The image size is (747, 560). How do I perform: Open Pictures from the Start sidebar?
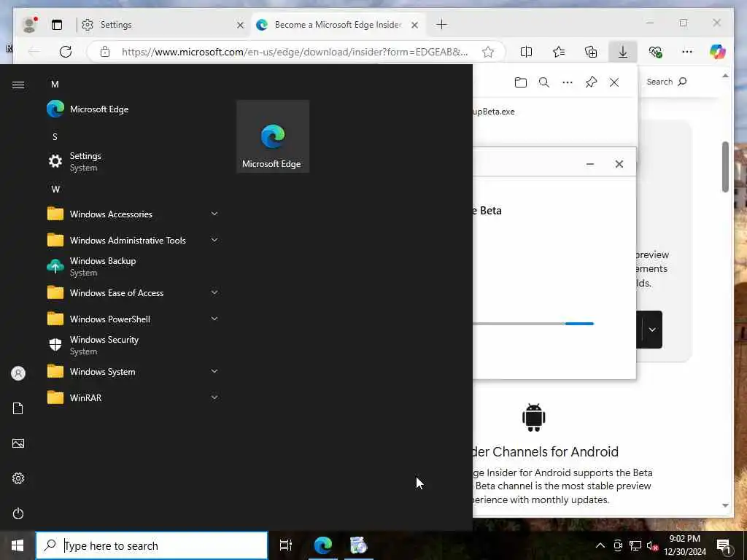click(18, 443)
